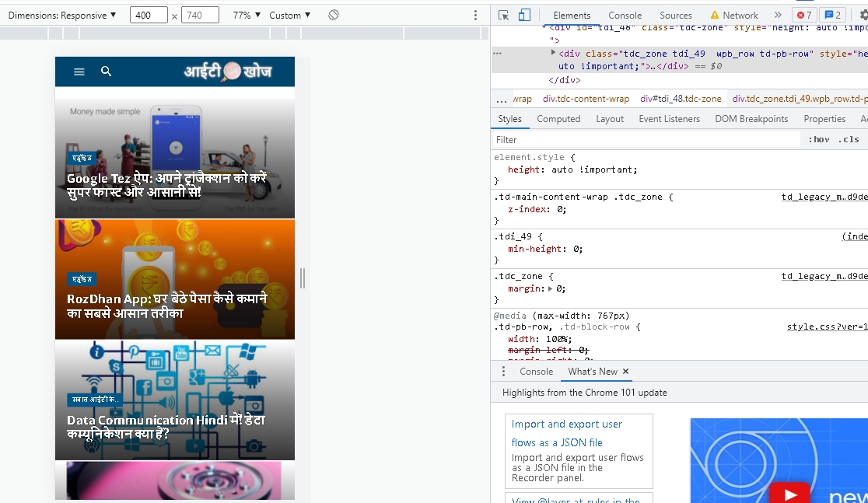The image size is (868, 503).
Task: Toggle the device toolbar icon
Action: pos(524,15)
